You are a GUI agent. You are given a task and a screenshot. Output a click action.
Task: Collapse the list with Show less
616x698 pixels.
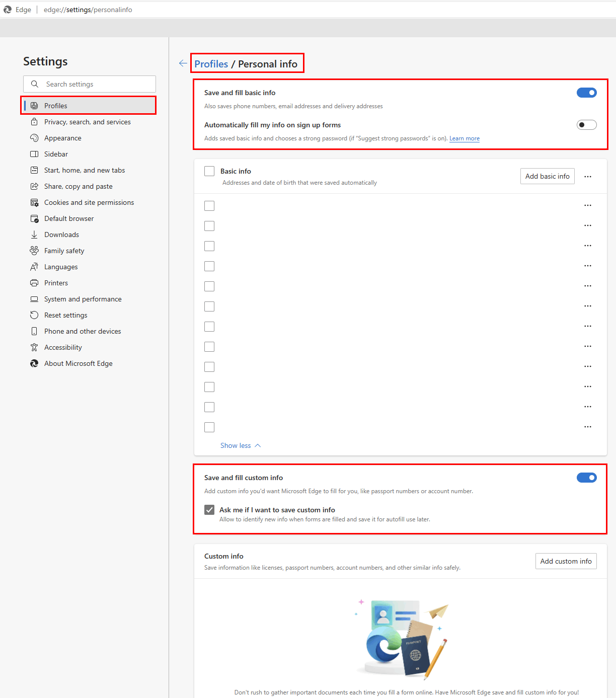point(241,445)
